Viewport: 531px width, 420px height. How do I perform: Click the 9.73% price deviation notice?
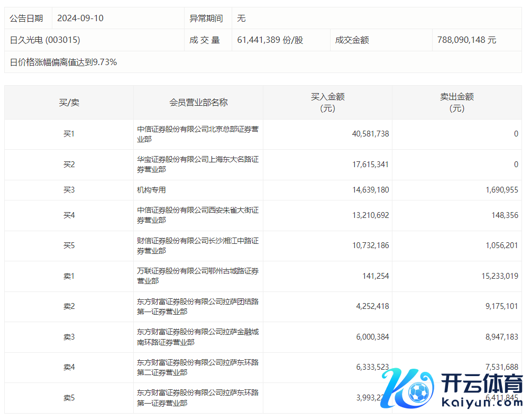pyautogui.click(x=63, y=62)
